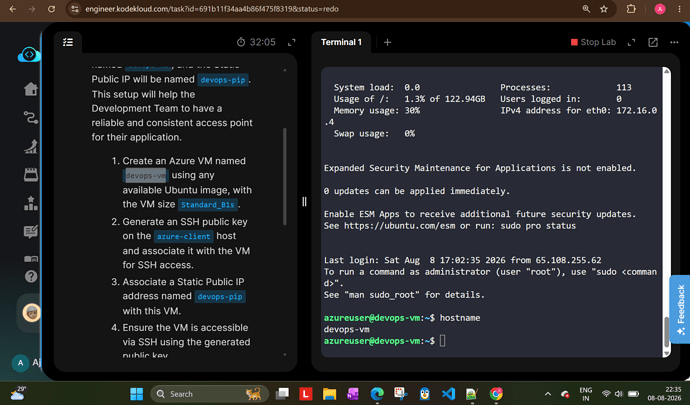690x405 pixels.
Task: Open the progress growth chart icon
Action: pos(31,146)
